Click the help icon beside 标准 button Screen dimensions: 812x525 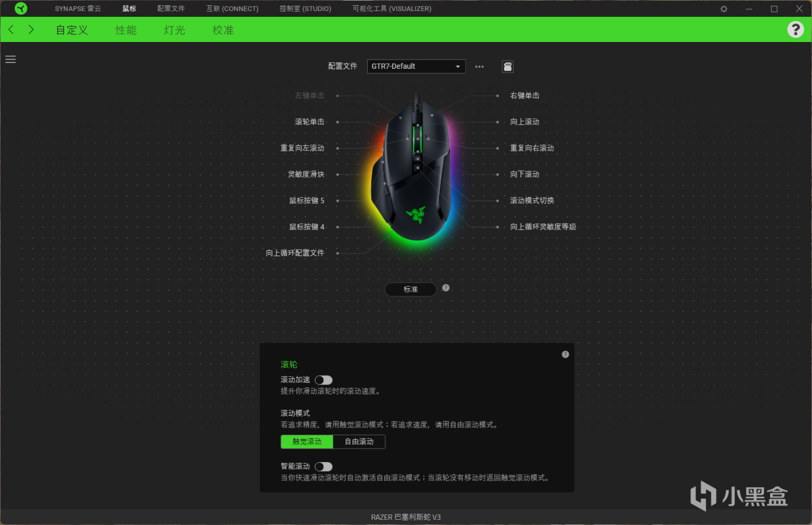(446, 288)
